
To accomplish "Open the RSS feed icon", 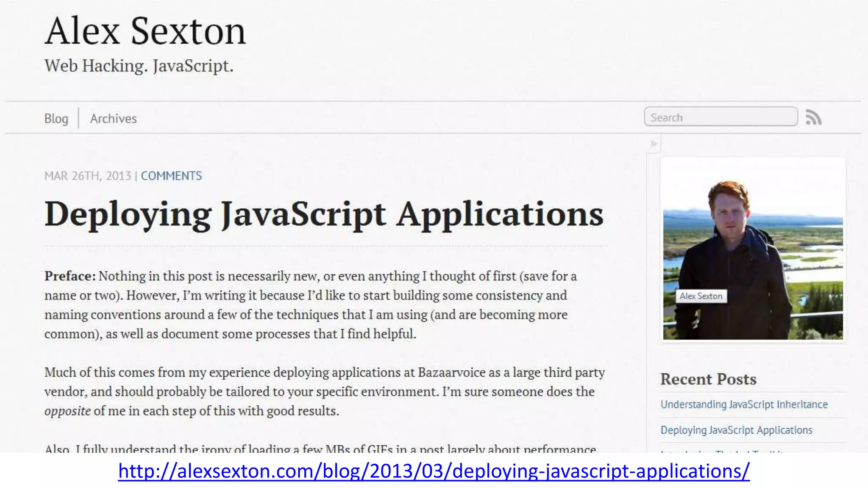I will point(813,117).
